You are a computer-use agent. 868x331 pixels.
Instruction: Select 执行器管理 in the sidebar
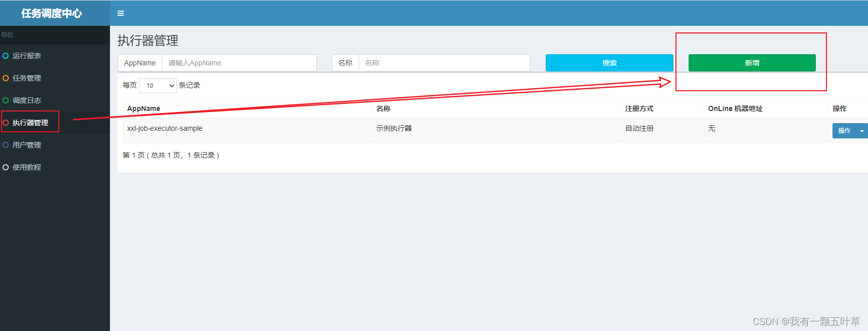pos(55,123)
